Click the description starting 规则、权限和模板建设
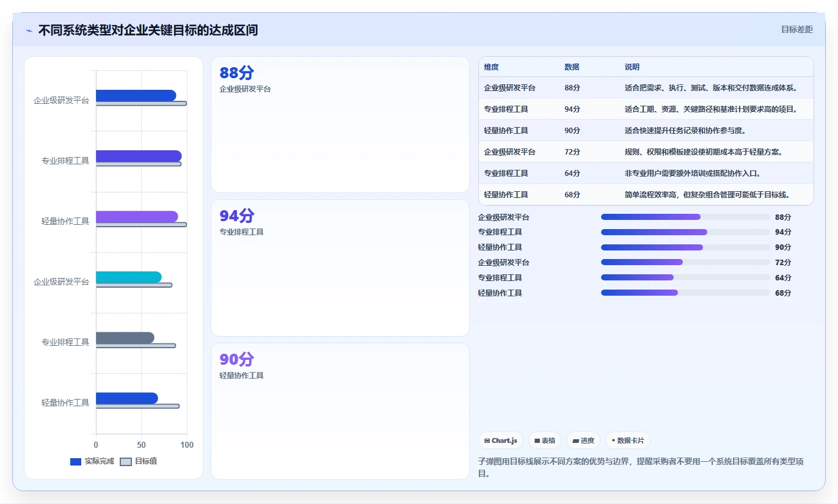Image resolution: width=838 pixels, height=504 pixels. [x=704, y=152]
